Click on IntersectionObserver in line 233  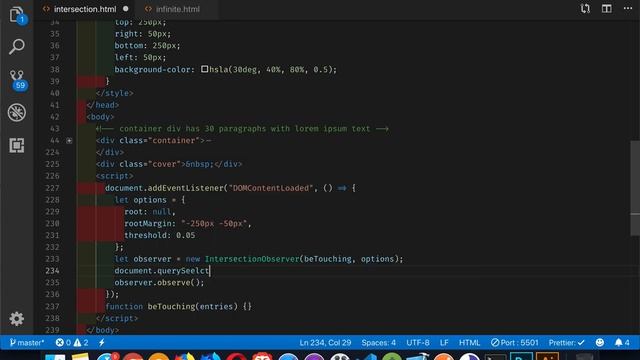pyautogui.click(x=252, y=259)
